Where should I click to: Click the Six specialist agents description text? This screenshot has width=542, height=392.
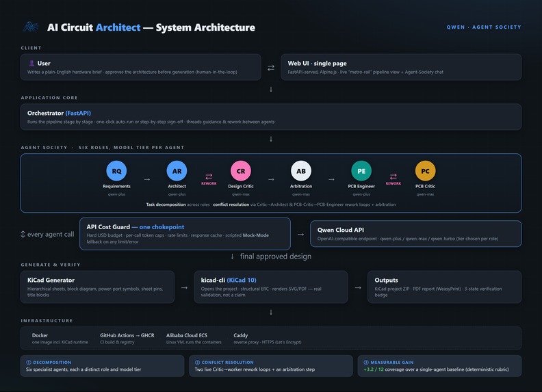tap(83, 369)
